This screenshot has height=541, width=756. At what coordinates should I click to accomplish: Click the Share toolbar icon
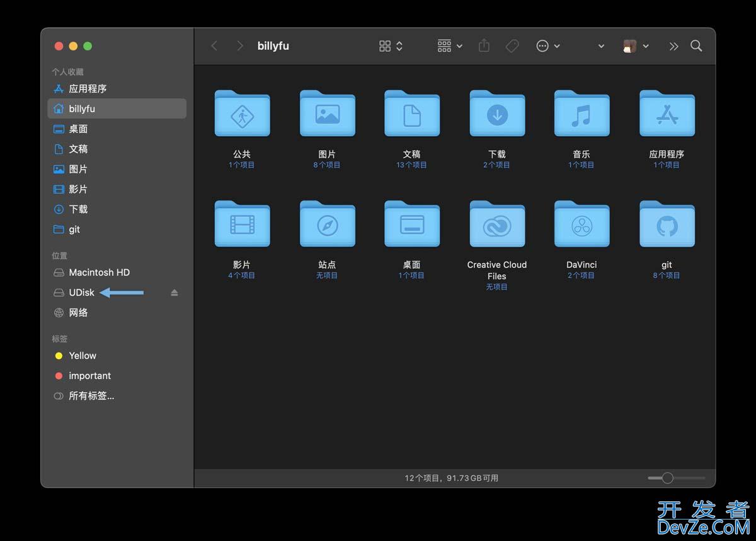(x=484, y=45)
